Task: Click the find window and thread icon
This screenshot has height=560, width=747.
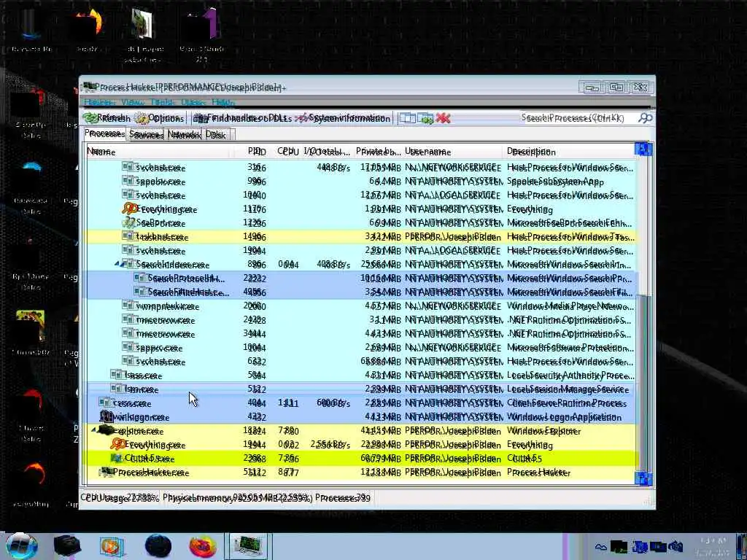Action: click(x=425, y=117)
